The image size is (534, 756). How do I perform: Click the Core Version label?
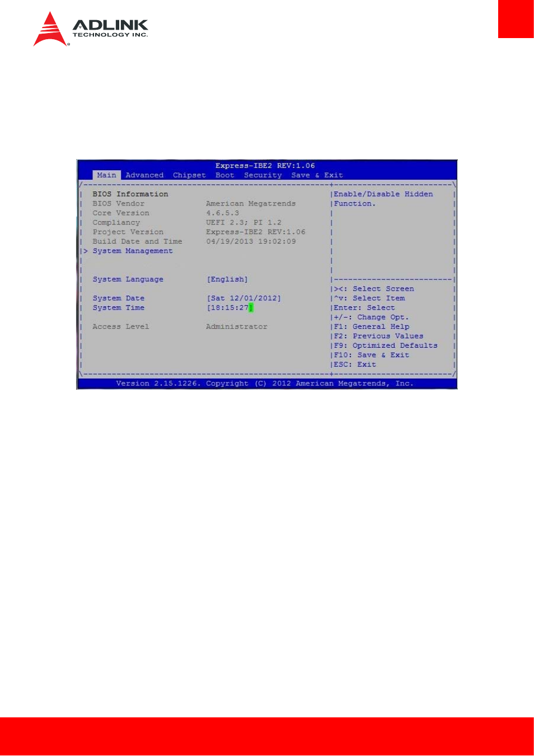click(x=121, y=213)
